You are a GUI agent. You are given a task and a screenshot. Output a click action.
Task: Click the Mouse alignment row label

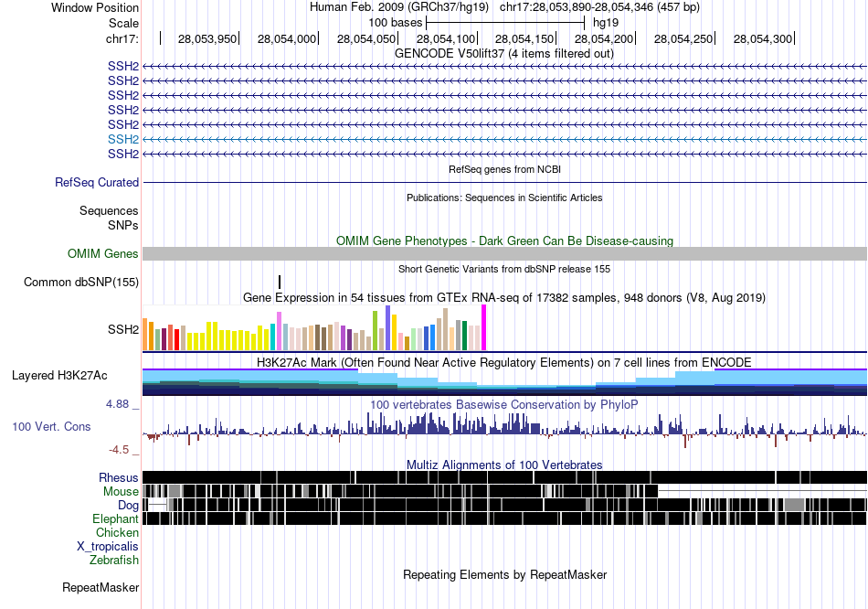121,492
